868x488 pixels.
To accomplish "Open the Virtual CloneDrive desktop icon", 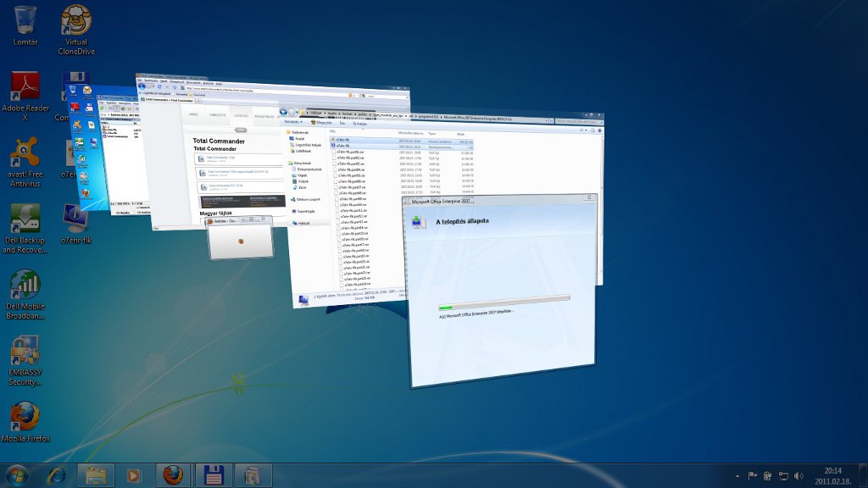I will point(75,30).
